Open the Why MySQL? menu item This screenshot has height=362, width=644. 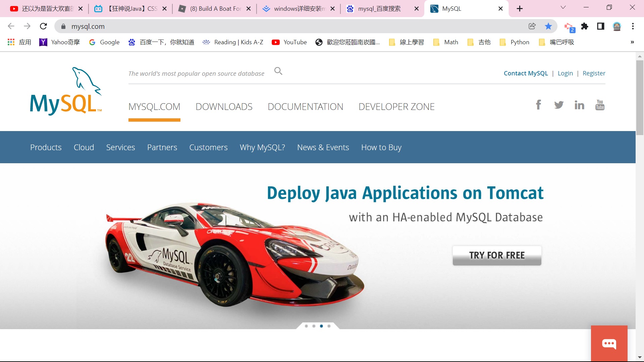[262, 147]
